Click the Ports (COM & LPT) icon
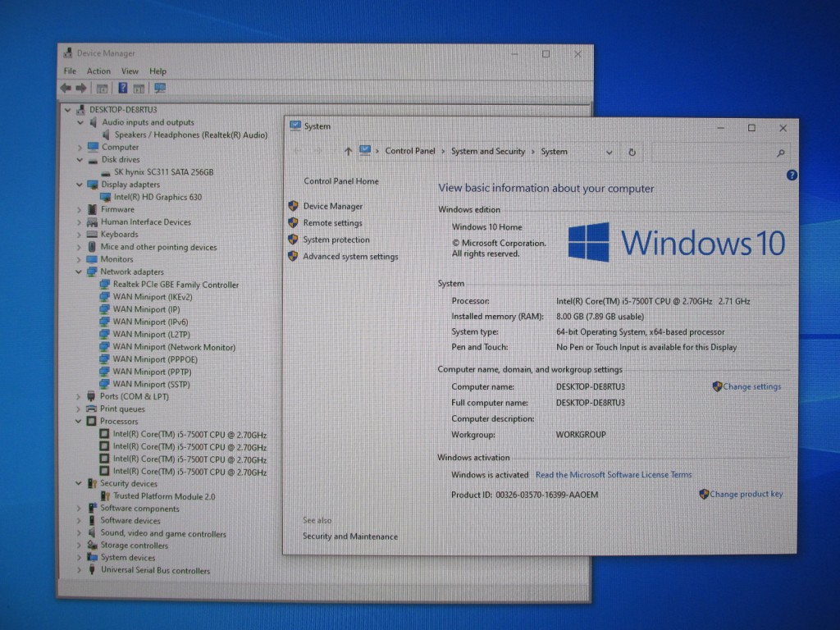Screen dimensions: 840x630 coord(91,396)
